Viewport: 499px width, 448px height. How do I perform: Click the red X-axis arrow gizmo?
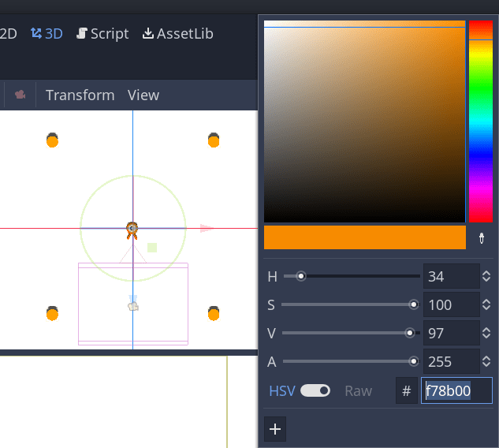207,229
